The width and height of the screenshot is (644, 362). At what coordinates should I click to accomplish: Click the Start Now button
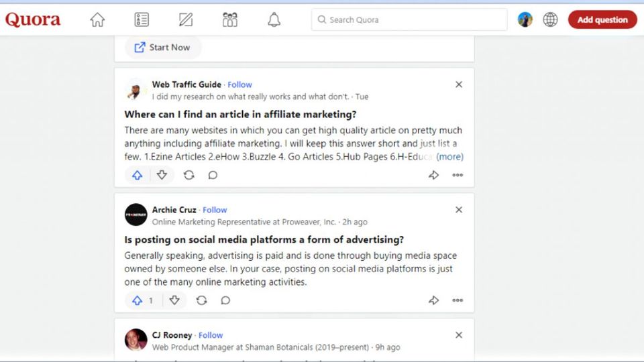click(x=162, y=47)
